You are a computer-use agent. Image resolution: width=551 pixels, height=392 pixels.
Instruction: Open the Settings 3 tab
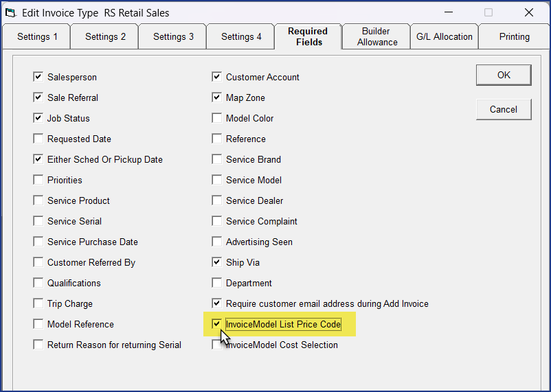point(173,37)
